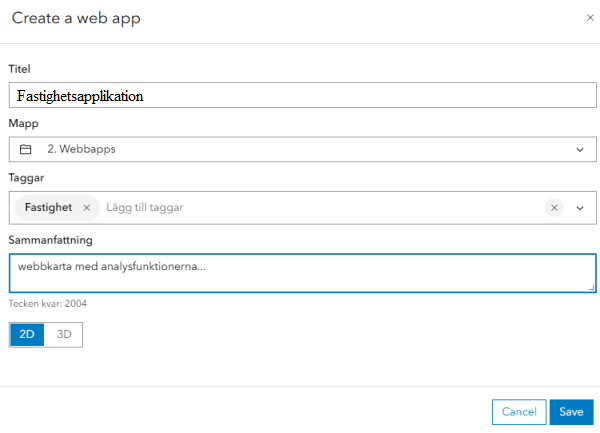Remove the Fastighet tag with its x
The height and width of the screenshot is (433, 600).
click(x=87, y=207)
